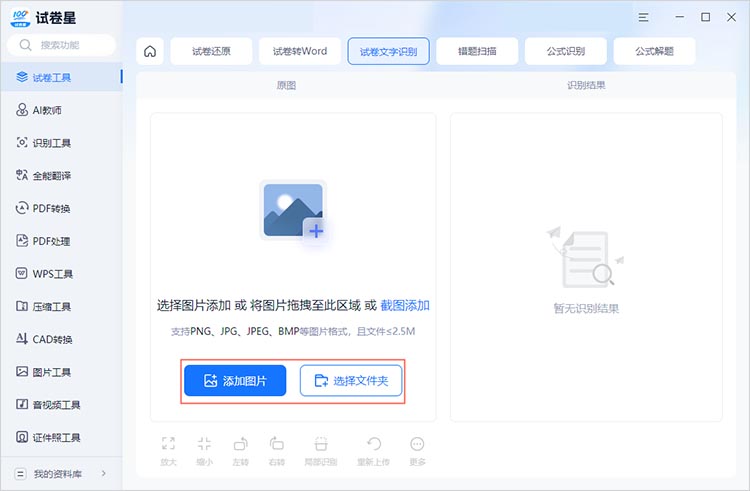Viewport: 750px width, 491px height.
Task: Open the hamburger menu in title bar
Action: [643, 17]
